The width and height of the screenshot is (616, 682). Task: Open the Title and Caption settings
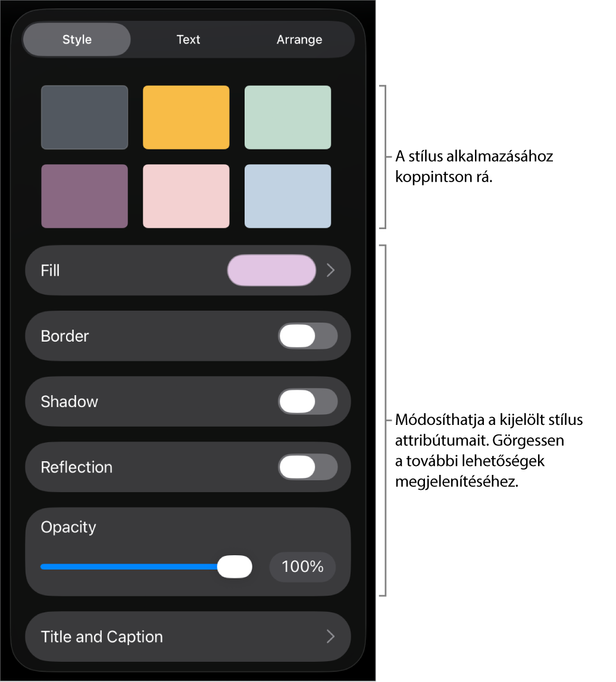[x=102, y=637]
